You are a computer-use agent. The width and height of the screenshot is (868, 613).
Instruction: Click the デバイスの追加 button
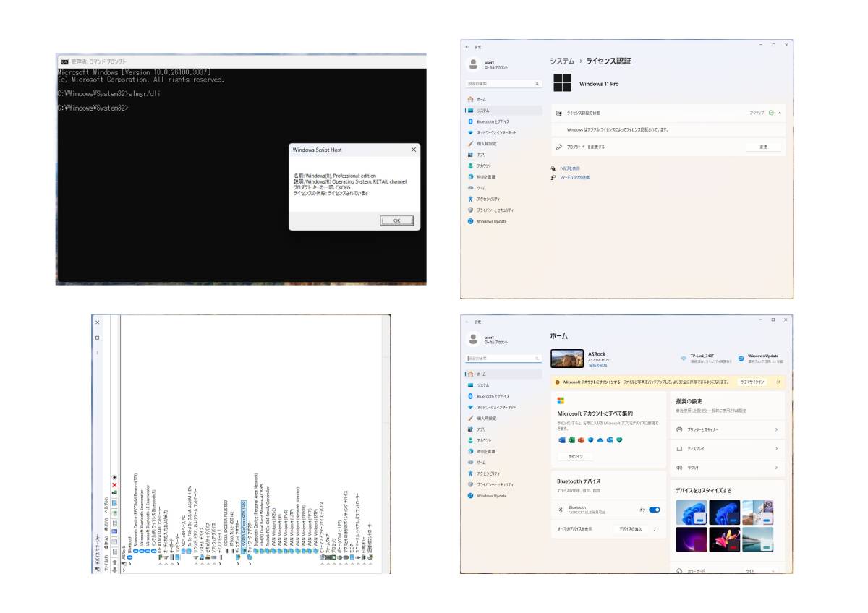pos(630,528)
